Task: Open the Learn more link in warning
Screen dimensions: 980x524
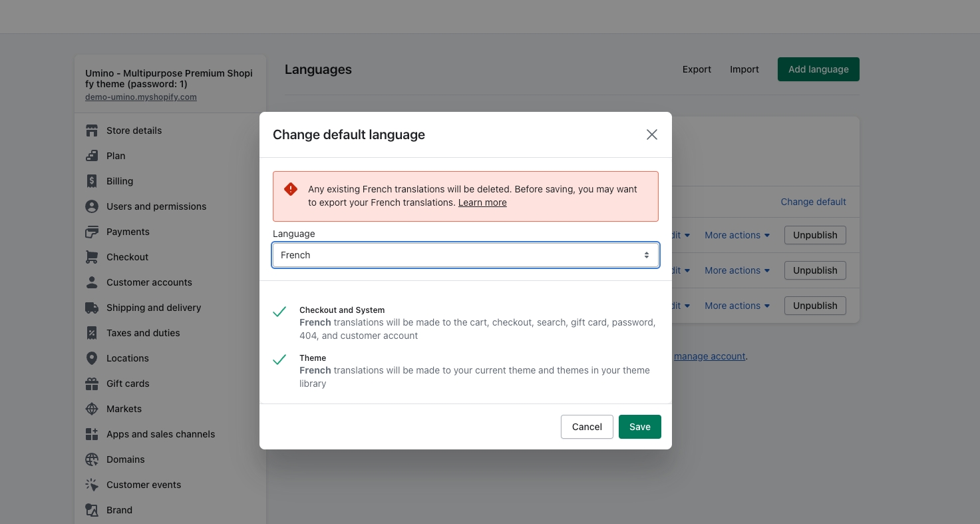Action: [x=482, y=202]
